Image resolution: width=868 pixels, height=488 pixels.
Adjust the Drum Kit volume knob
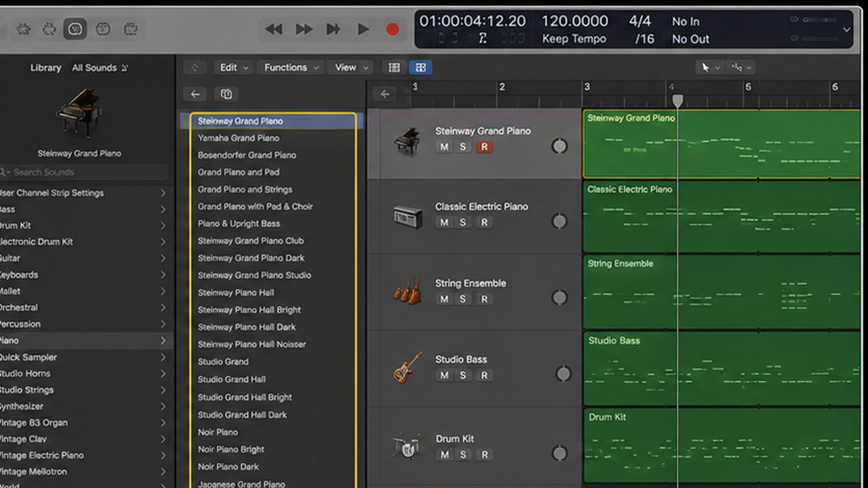[559, 453]
